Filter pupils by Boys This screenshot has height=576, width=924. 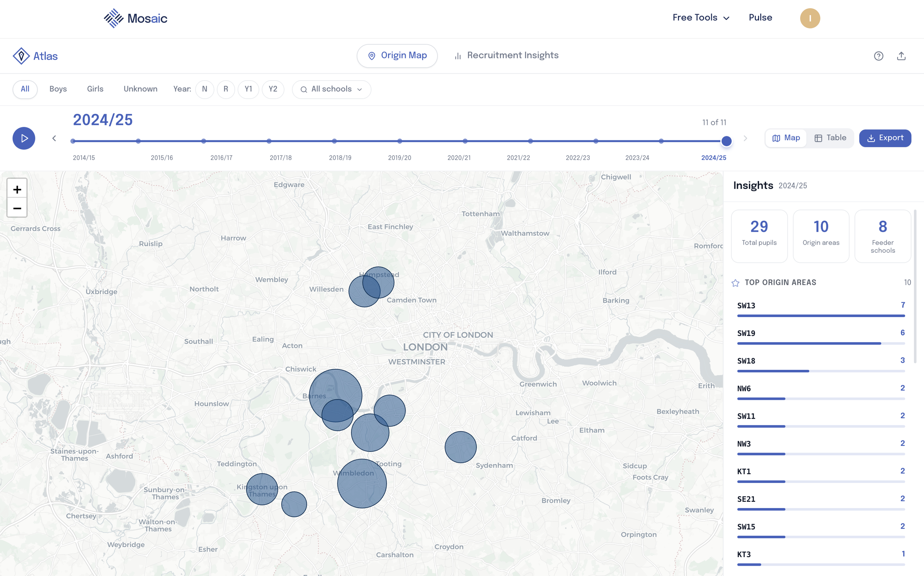coord(58,89)
